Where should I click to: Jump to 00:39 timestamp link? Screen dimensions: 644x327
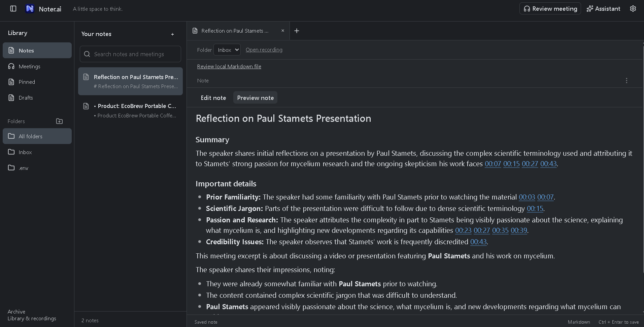click(x=519, y=230)
